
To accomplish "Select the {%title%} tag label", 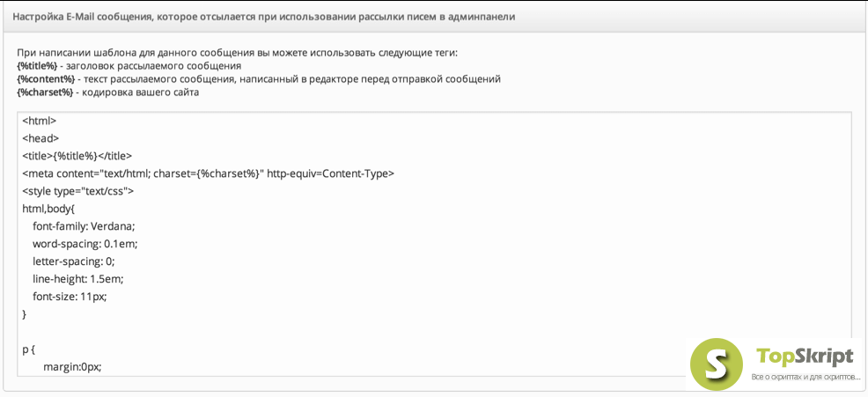I will coord(37,66).
